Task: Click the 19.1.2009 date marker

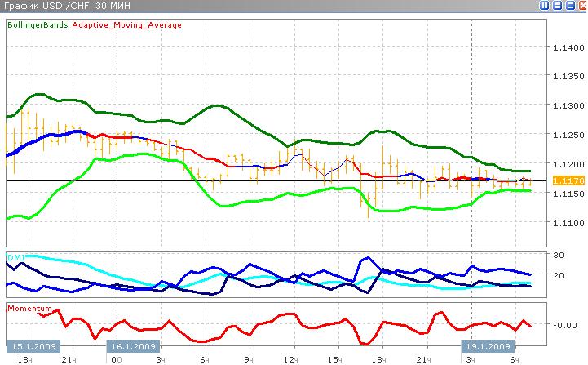Action: [x=489, y=345]
